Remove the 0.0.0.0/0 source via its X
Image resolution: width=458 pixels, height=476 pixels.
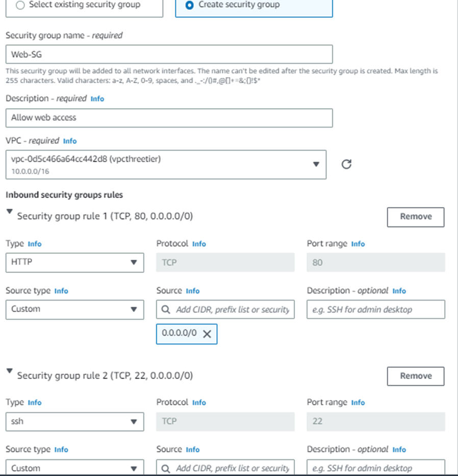point(207,334)
